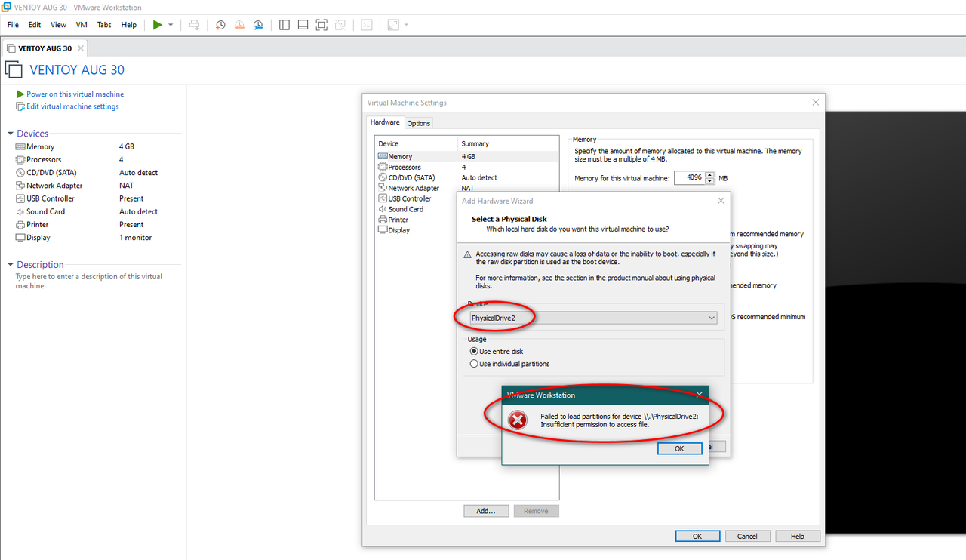The height and width of the screenshot is (560, 966).
Task: Open the power options dropdown arrow beside play icon
Action: 171,25
